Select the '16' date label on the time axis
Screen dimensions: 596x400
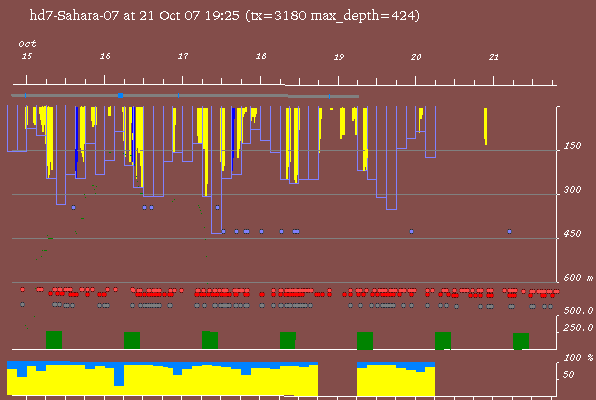(105, 56)
